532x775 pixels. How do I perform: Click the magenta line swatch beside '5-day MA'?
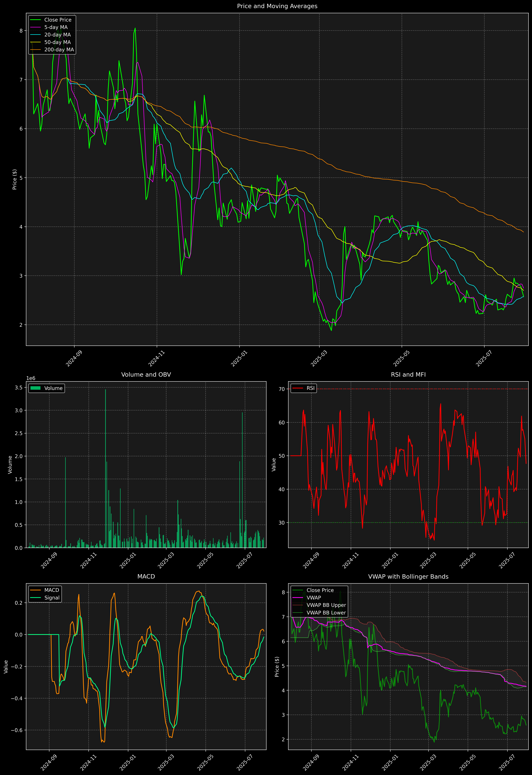coord(35,27)
